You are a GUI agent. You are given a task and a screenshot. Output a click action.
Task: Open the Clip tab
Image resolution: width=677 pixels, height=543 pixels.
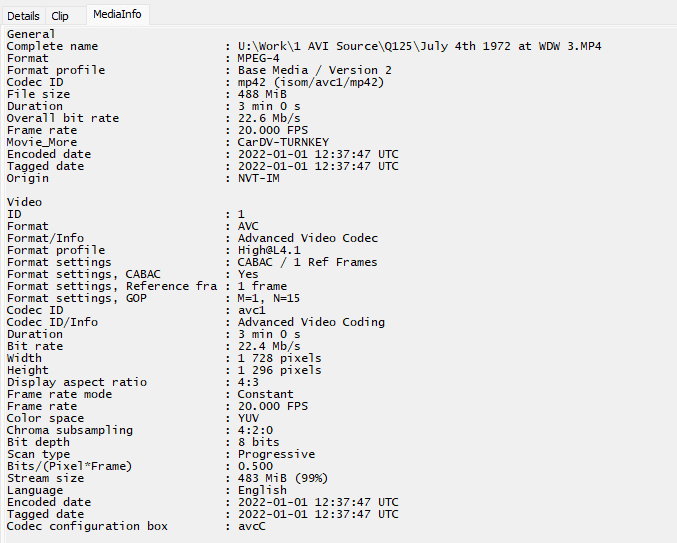coord(60,15)
